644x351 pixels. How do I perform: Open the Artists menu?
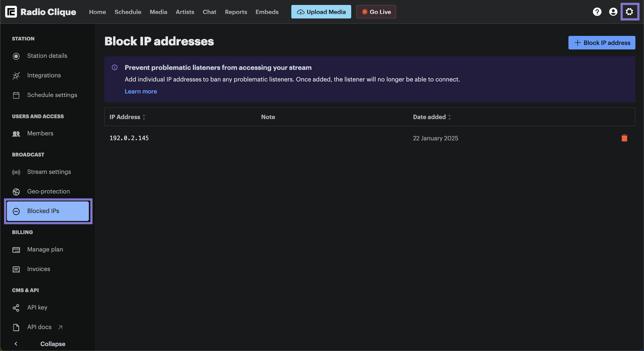185,12
